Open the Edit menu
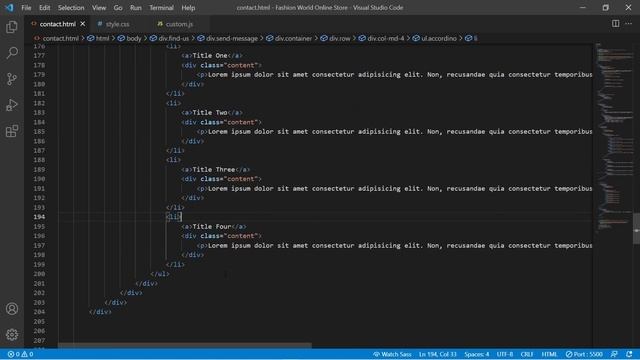 (44, 8)
